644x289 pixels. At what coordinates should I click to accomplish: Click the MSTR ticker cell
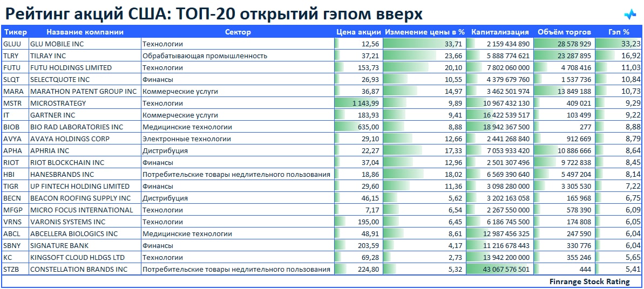click(x=15, y=104)
